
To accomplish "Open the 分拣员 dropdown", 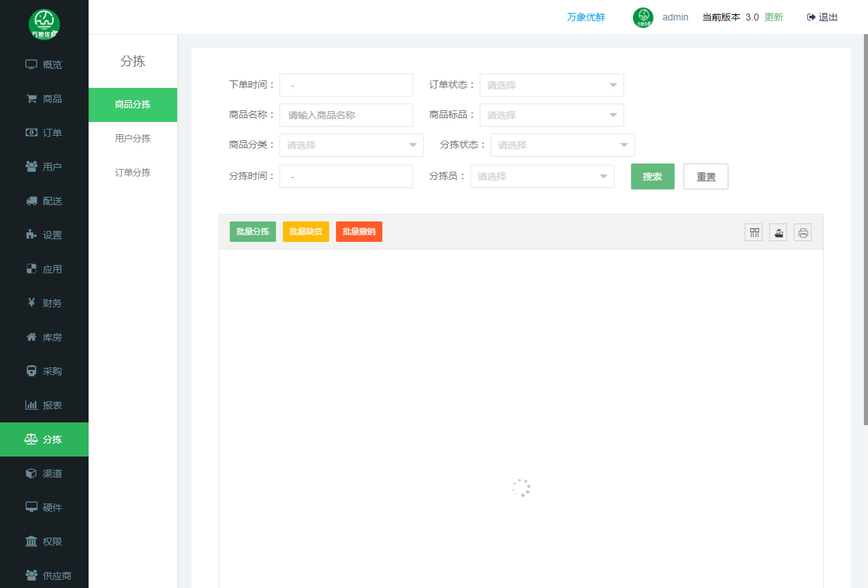I will 542,176.
